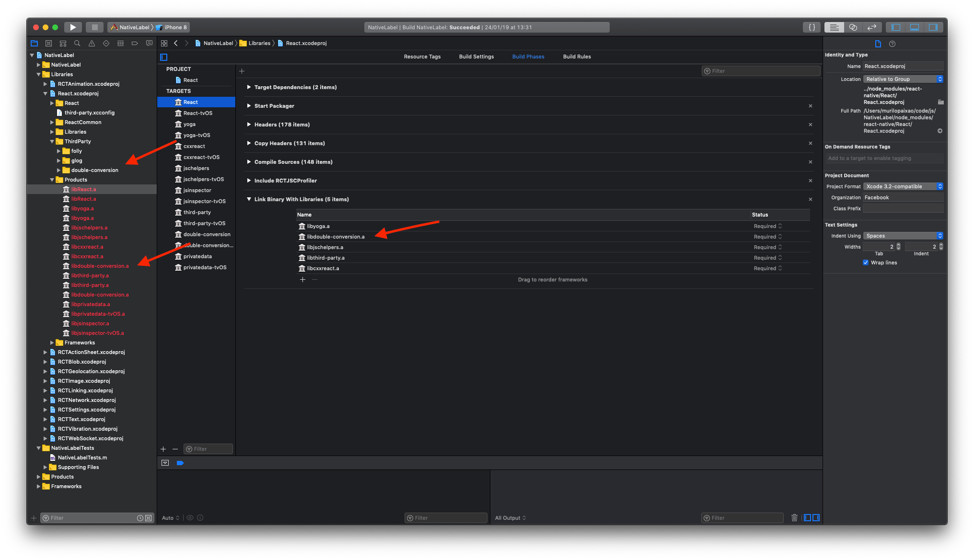Open the Build Rules tab

[577, 57]
